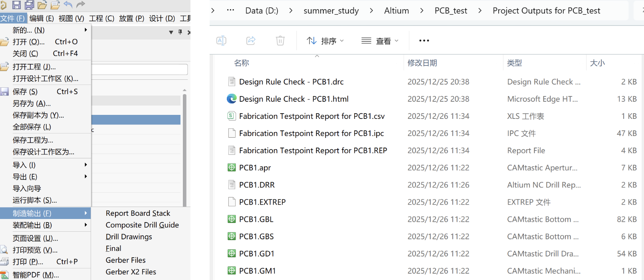Choose Gerber Files from submenu
644x280 pixels.
(x=125, y=260)
